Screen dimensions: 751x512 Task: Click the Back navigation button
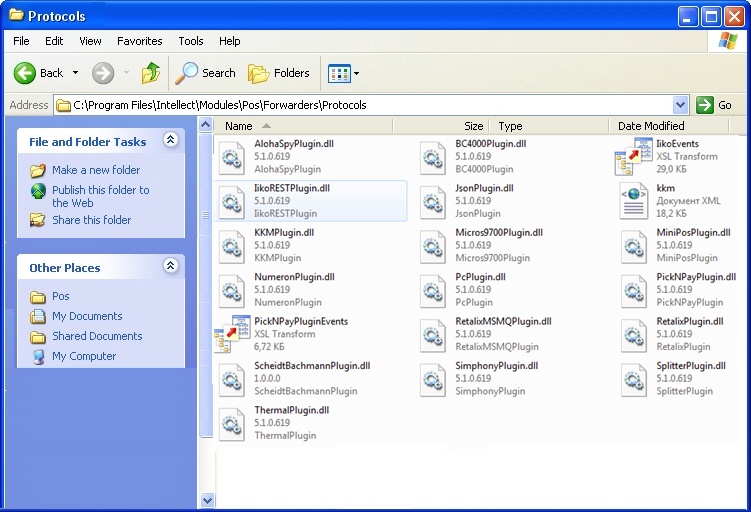39,73
